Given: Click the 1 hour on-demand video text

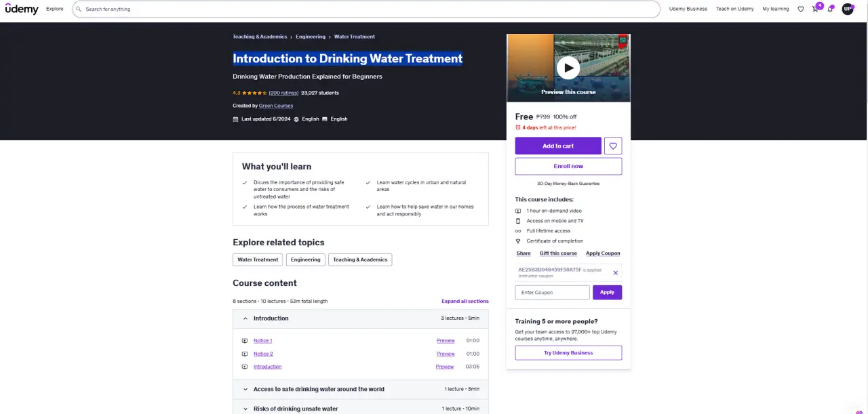Looking at the screenshot, I should pos(554,211).
